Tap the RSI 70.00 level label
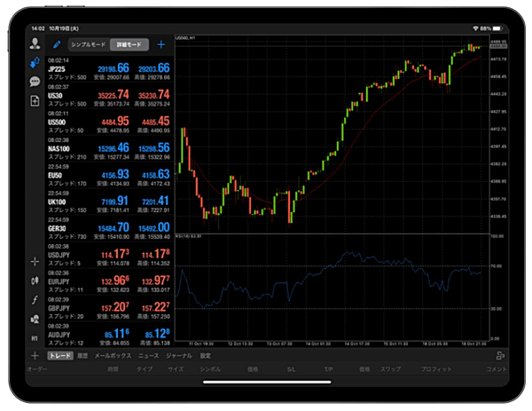The height and width of the screenshot is (411, 532). (x=497, y=266)
